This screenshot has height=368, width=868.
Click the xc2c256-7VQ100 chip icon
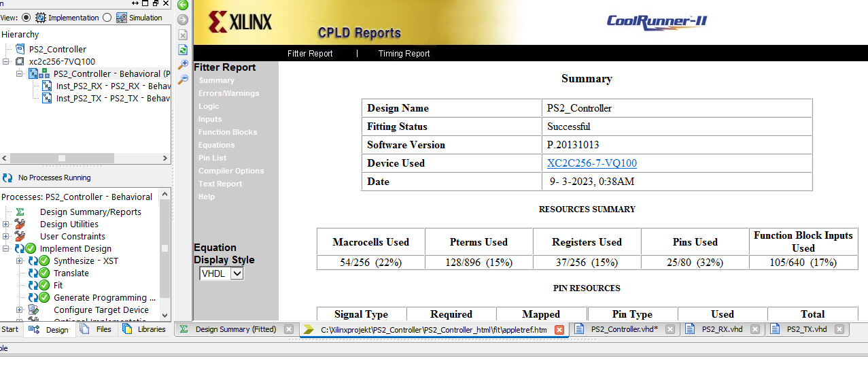click(19, 61)
